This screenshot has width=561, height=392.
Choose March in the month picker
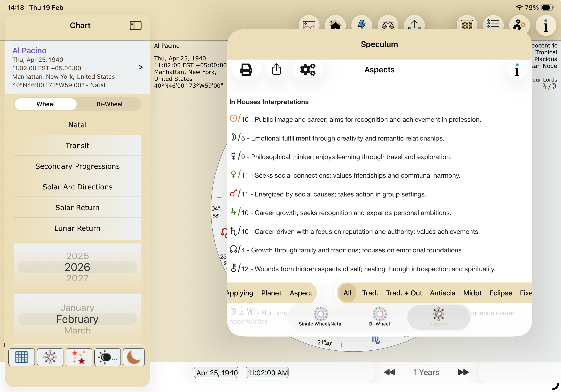click(77, 330)
